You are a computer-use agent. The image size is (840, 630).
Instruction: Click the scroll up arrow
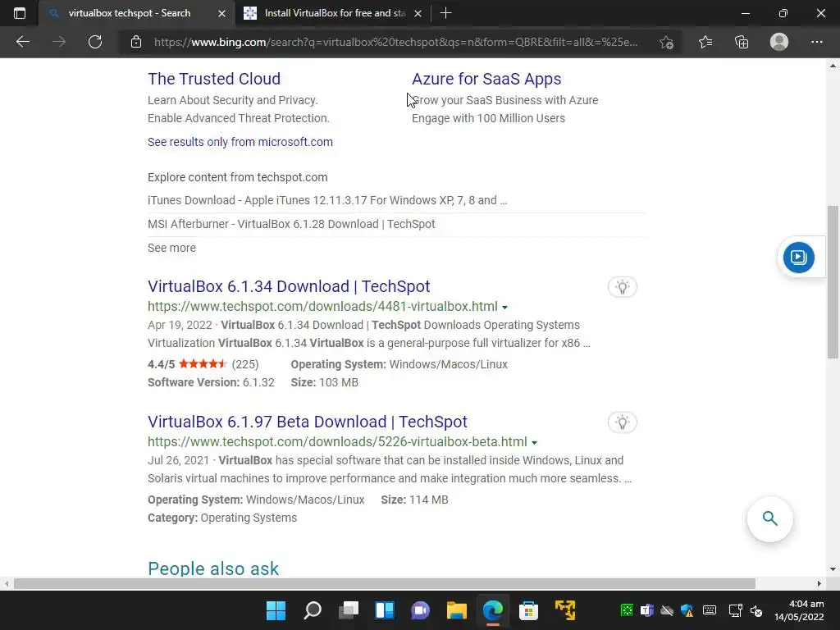[x=833, y=66]
